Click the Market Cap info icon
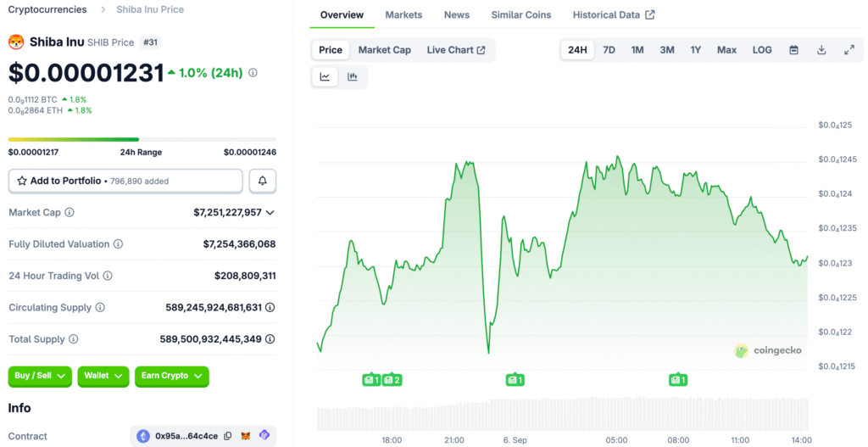The image size is (868, 447). pos(70,212)
